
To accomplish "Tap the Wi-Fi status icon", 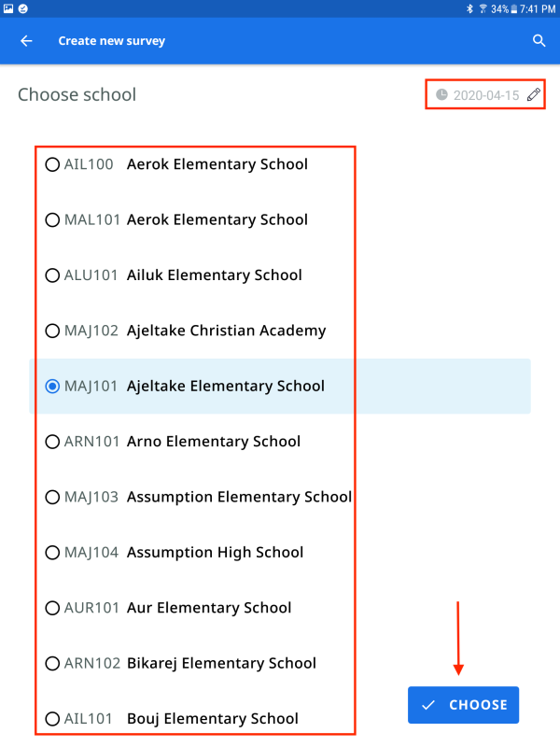I will (x=483, y=8).
